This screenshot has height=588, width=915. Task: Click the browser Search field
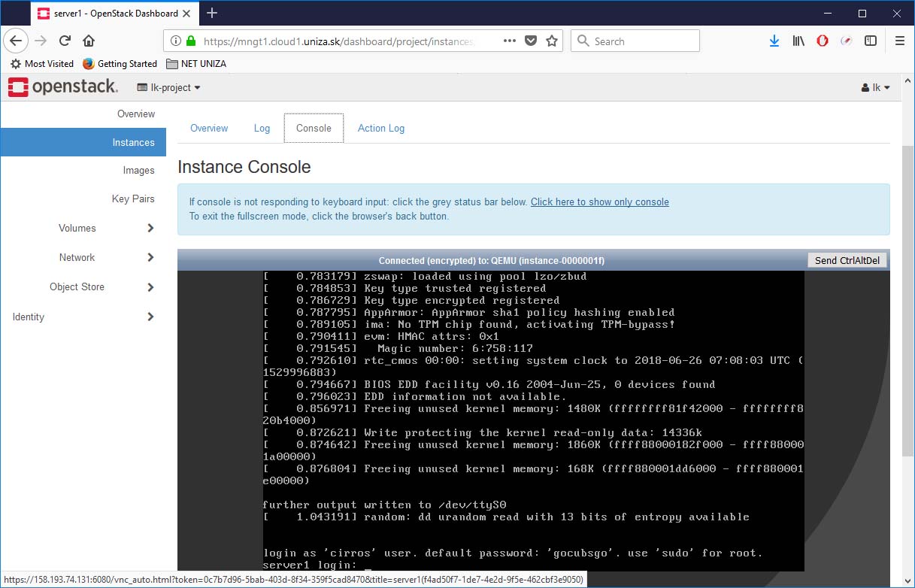(635, 41)
